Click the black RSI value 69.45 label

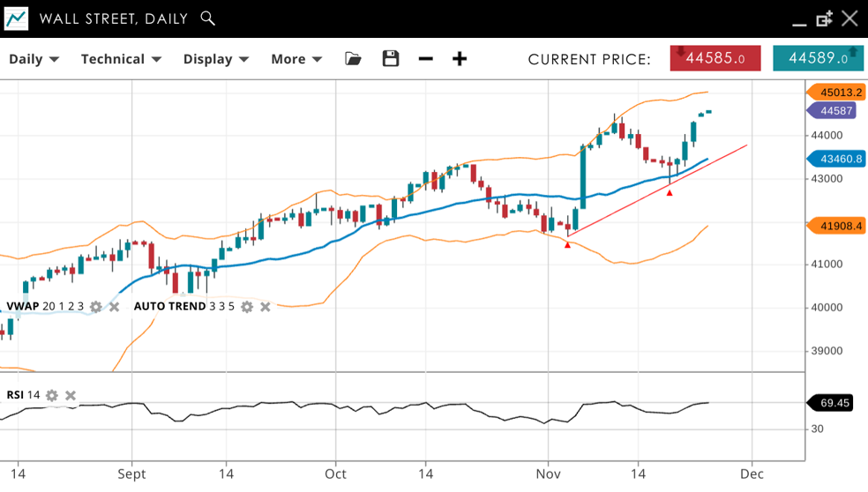[833, 403]
